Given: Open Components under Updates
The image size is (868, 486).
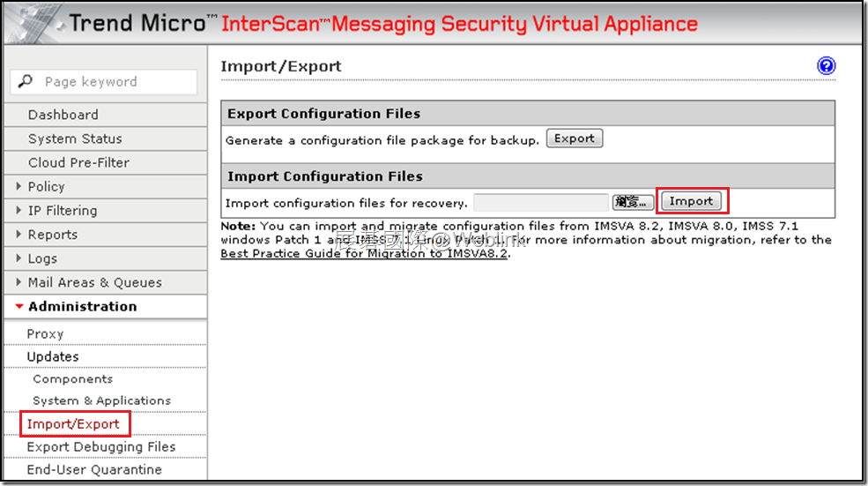Looking at the screenshot, I should point(72,379).
